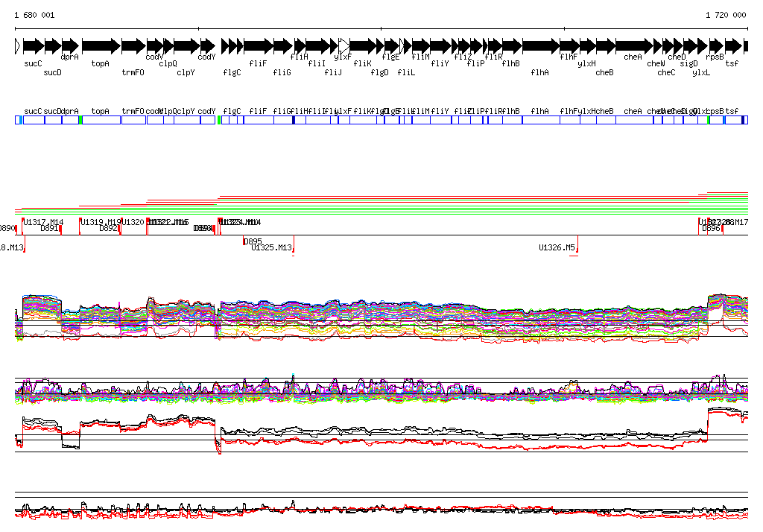Select the blue cheA box in annotation track
Image resolution: width=763 pixels, height=532 pixels.
tap(635, 120)
